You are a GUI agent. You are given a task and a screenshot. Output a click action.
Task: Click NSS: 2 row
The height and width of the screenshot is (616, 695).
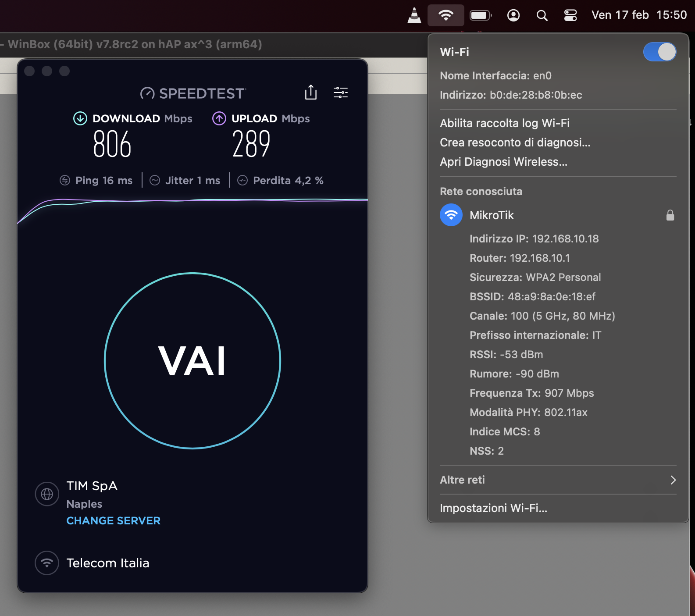coord(487,451)
